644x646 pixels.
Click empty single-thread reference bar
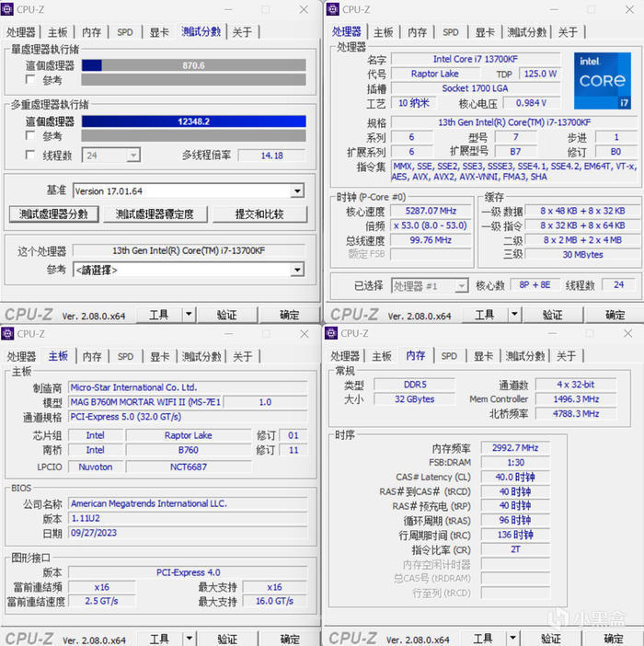[193, 79]
